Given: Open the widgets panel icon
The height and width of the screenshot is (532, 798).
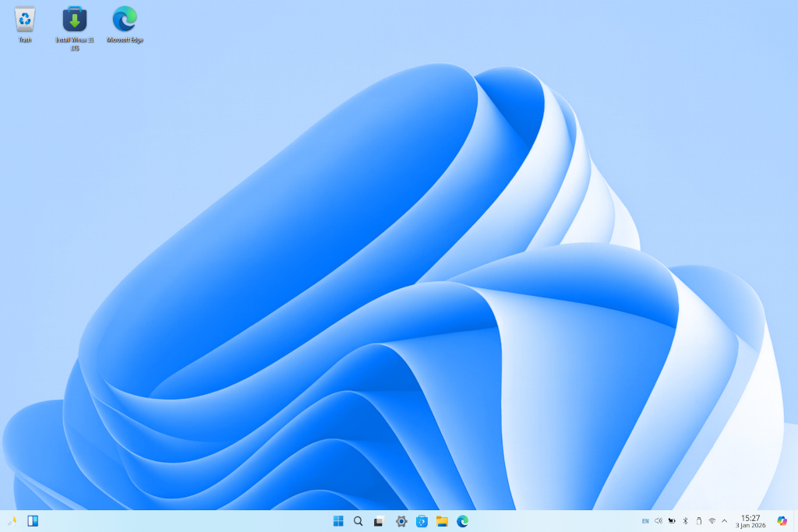Looking at the screenshot, I should (x=33, y=521).
